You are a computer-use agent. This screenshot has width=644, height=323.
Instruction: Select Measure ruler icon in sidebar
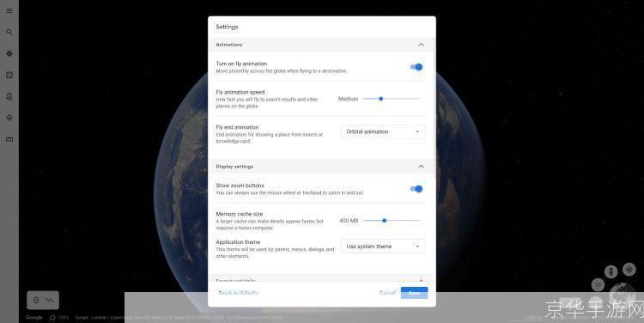point(9,139)
